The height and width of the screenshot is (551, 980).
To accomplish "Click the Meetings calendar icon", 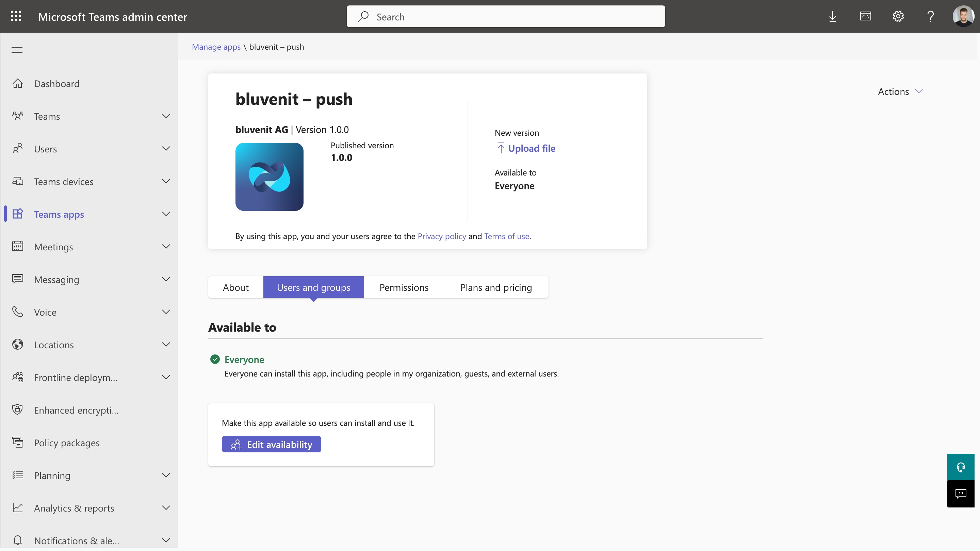I will tap(17, 247).
